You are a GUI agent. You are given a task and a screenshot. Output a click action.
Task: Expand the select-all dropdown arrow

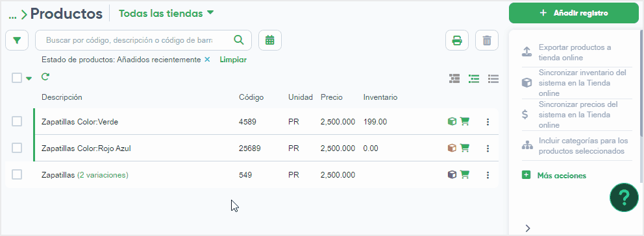(29, 78)
